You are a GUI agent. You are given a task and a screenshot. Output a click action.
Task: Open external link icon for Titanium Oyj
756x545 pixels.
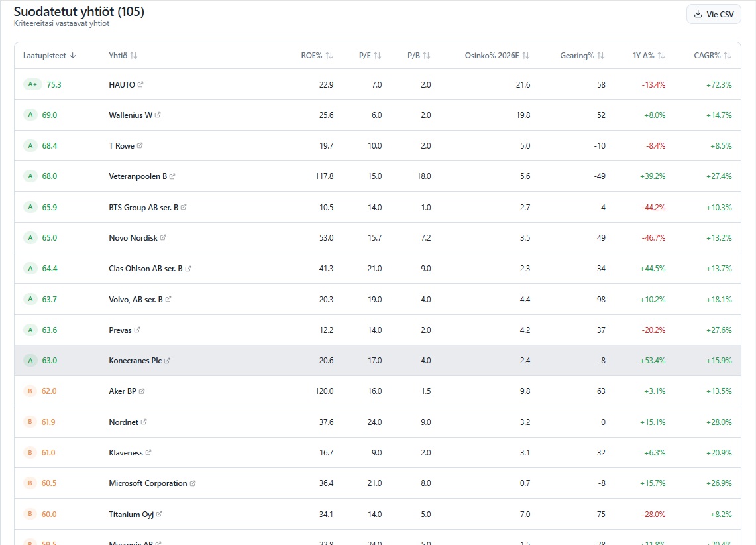pyautogui.click(x=159, y=514)
